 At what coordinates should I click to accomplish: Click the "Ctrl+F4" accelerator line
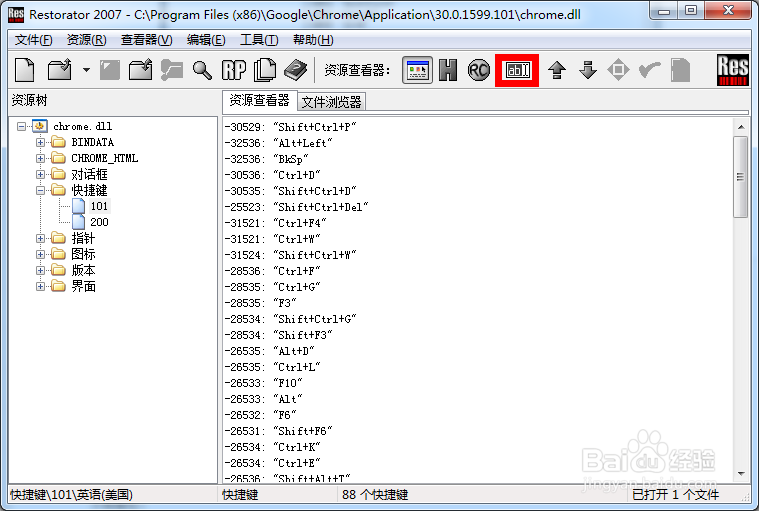pyautogui.click(x=275, y=223)
